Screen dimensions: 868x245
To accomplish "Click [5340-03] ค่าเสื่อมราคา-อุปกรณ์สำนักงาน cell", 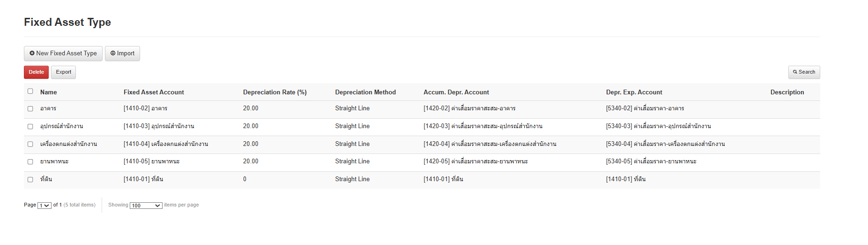I will tap(659, 126).
